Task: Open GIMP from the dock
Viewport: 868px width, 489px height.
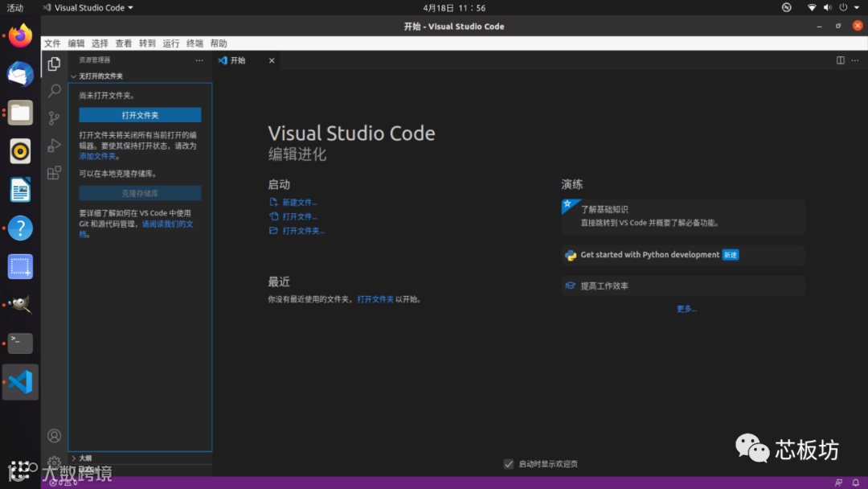Action: pyautogui.click(x=20, y=305)
